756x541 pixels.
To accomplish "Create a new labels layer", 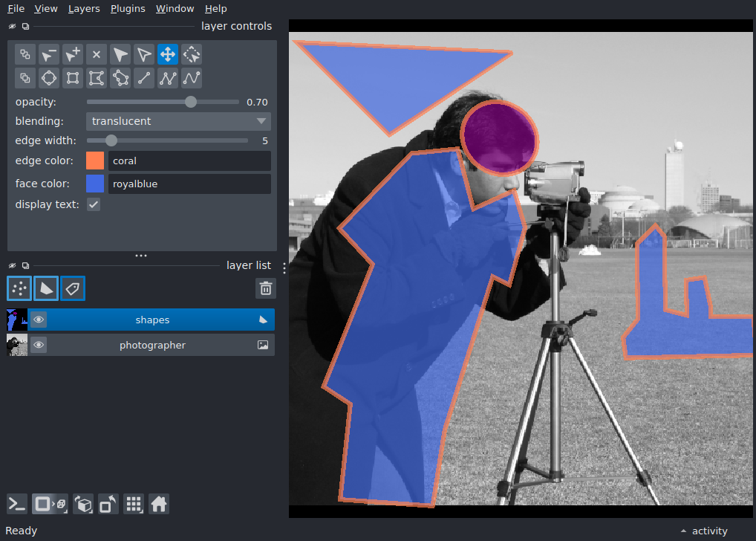I will [x=73, y=288].
